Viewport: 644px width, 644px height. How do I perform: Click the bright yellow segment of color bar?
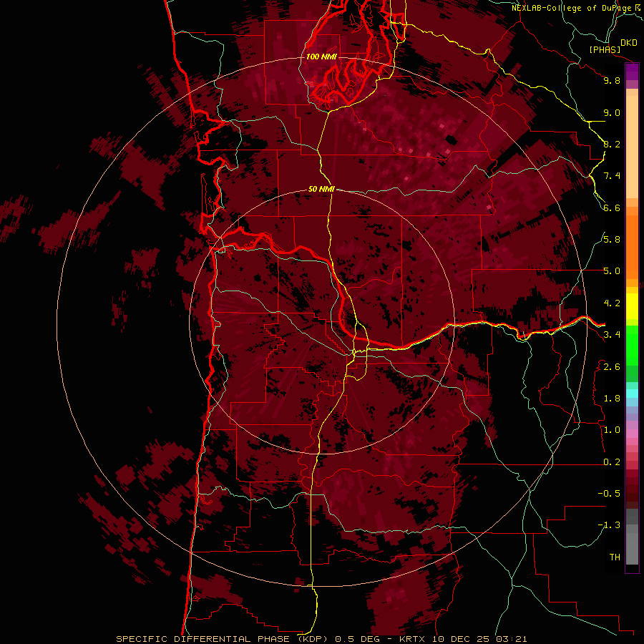tap(632, 306)
